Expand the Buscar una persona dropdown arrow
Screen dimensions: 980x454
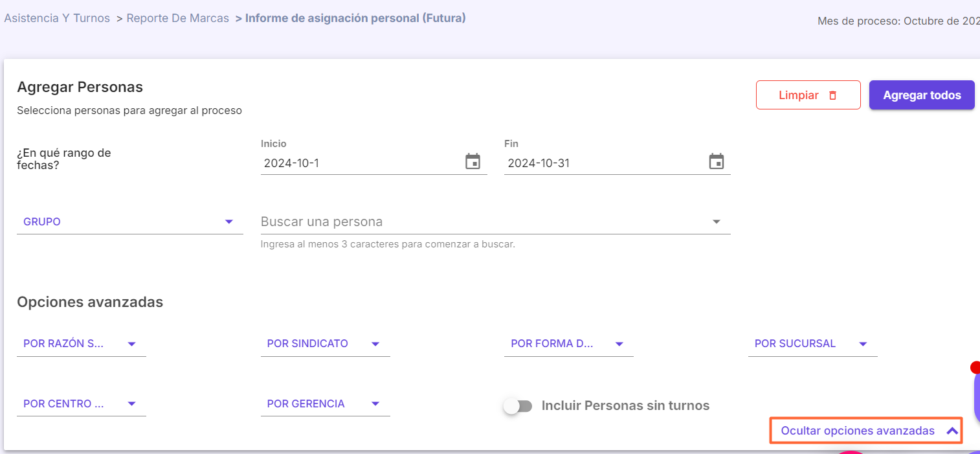717,221
